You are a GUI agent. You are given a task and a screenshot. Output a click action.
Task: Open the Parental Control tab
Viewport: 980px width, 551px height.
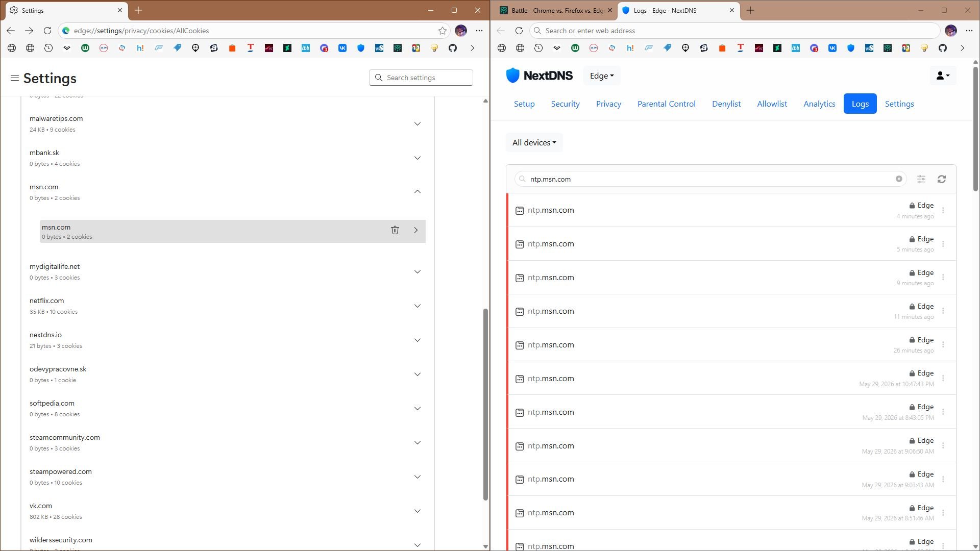coord(666,104)
